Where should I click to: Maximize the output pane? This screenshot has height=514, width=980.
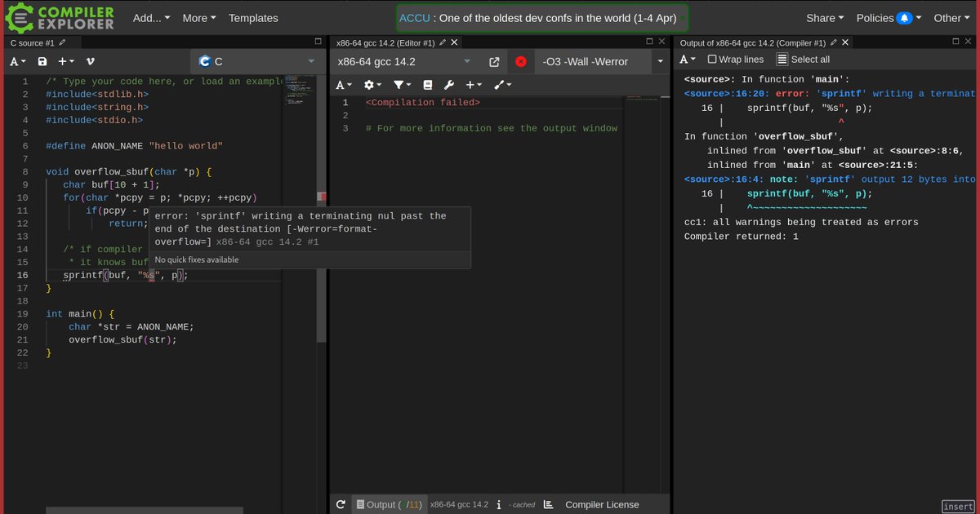pyautogui.click(x=957, y=42)
